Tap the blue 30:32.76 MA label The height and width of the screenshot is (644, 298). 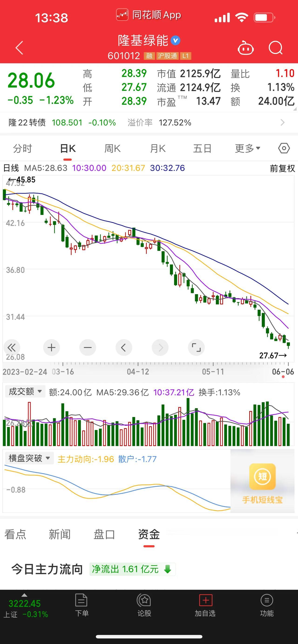[167, 168]
